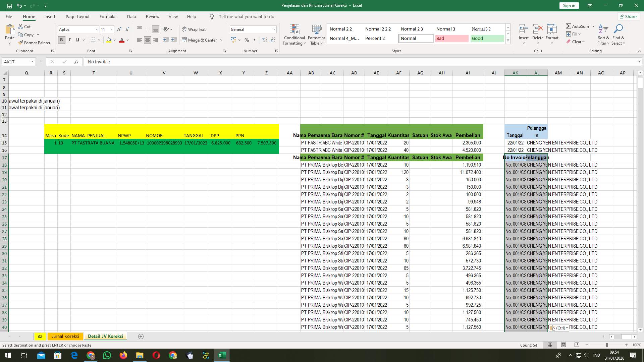
Task: Open the Font name dropdown
Action: (97, 29)
